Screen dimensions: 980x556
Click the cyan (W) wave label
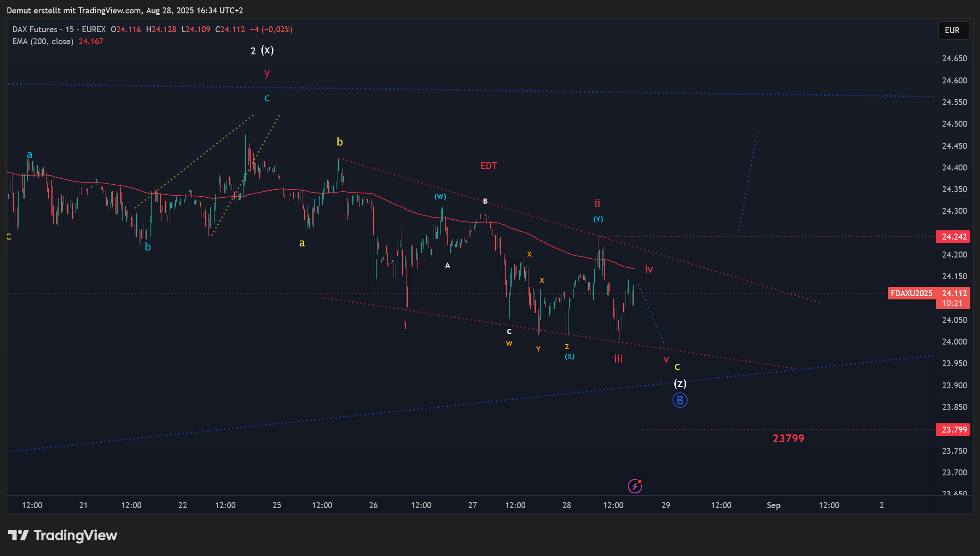[x=440, y=196]
